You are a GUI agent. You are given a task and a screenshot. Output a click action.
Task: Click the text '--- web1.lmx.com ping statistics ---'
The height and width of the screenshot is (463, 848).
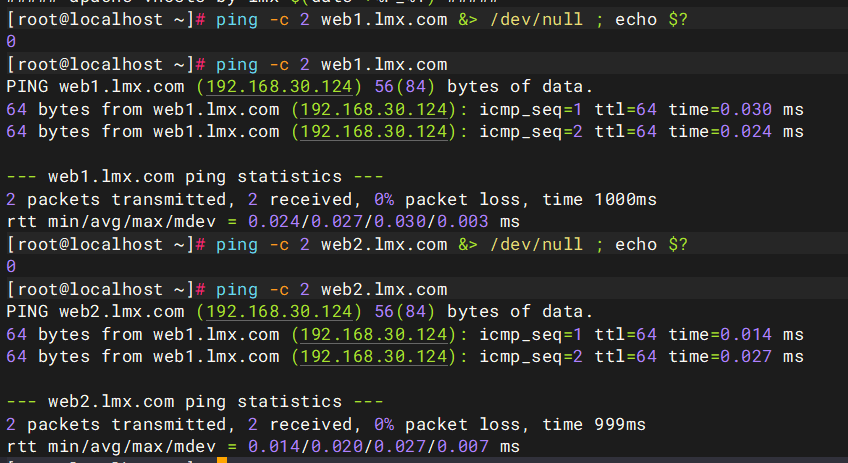[195, 176]
